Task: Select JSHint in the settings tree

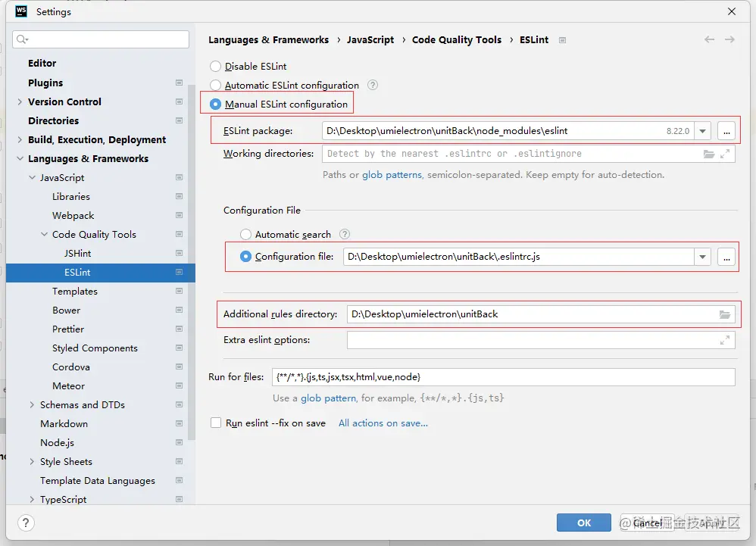Action: point(77,253)
